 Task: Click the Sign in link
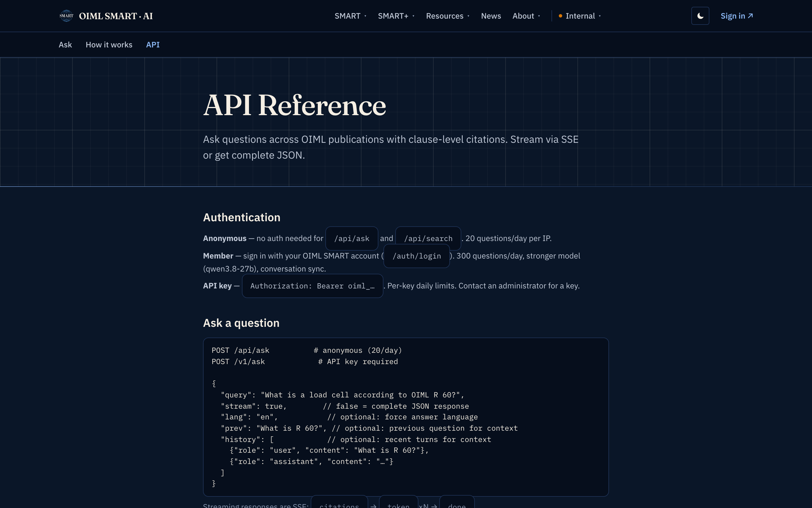pos(737,16)
